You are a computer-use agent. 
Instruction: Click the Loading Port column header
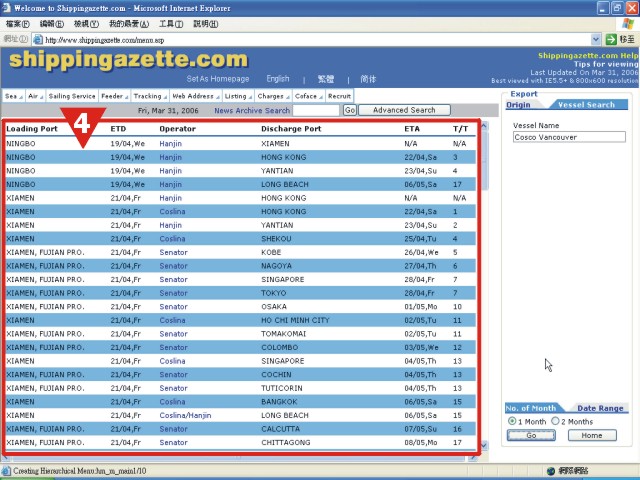coord(32,129)
